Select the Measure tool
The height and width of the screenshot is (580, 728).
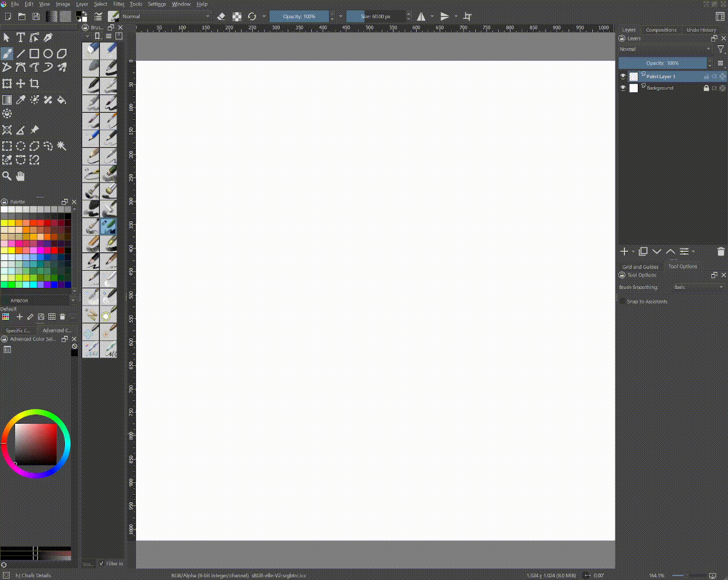(20, 129)
